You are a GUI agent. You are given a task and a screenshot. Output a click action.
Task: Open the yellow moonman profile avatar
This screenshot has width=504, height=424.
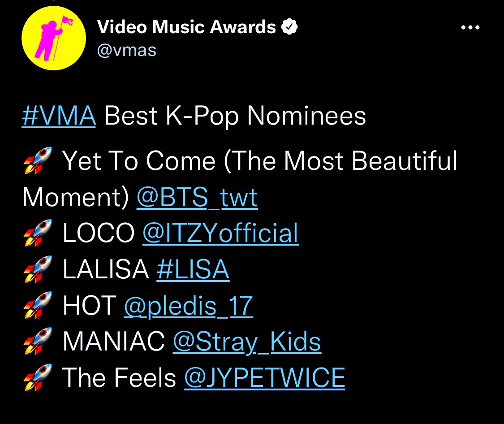[x=54, y=38]
